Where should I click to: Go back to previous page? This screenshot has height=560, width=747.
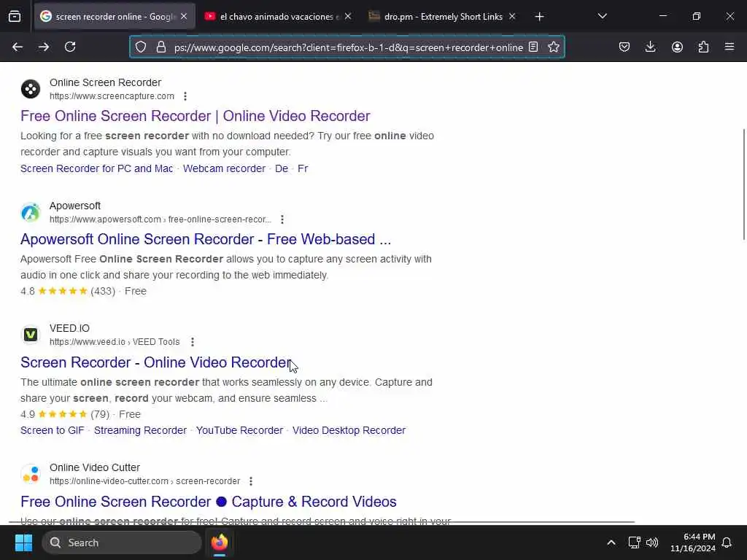coord(18,47)
